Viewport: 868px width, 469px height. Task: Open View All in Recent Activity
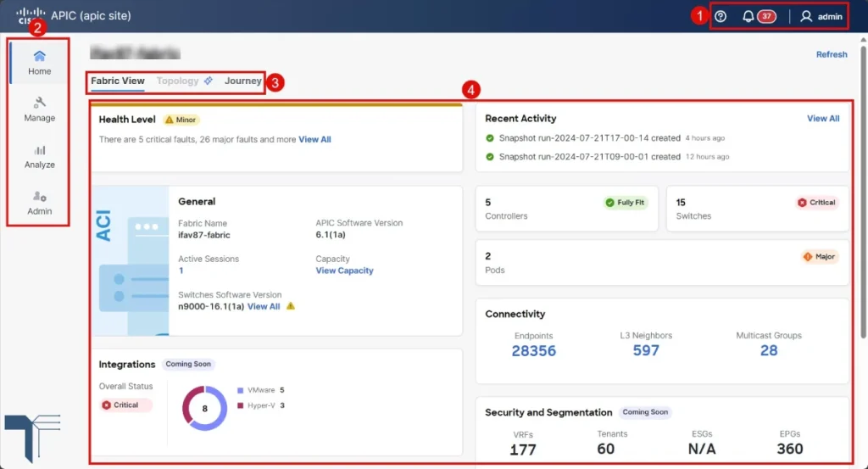coord(822,119)
